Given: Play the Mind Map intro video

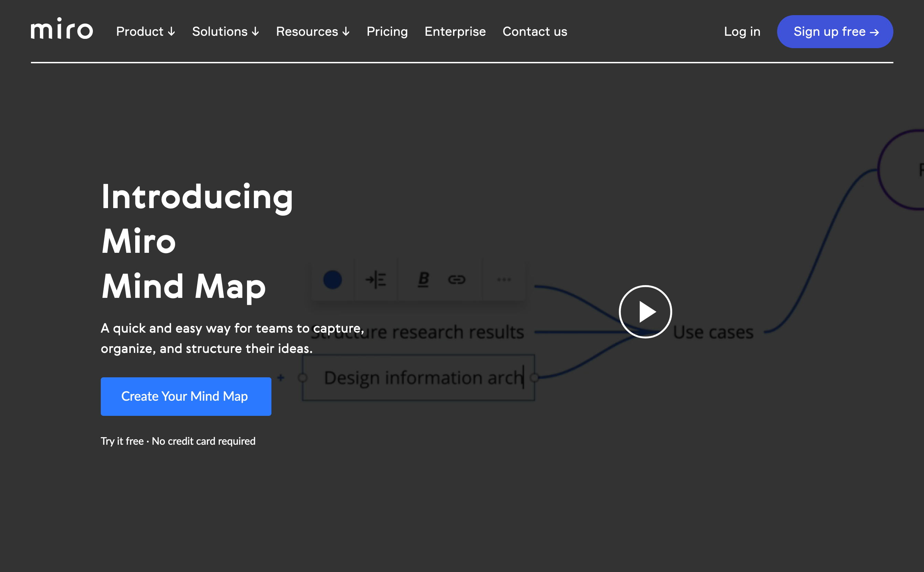Looking at the screenshot, I should click(x=645, y=312).
